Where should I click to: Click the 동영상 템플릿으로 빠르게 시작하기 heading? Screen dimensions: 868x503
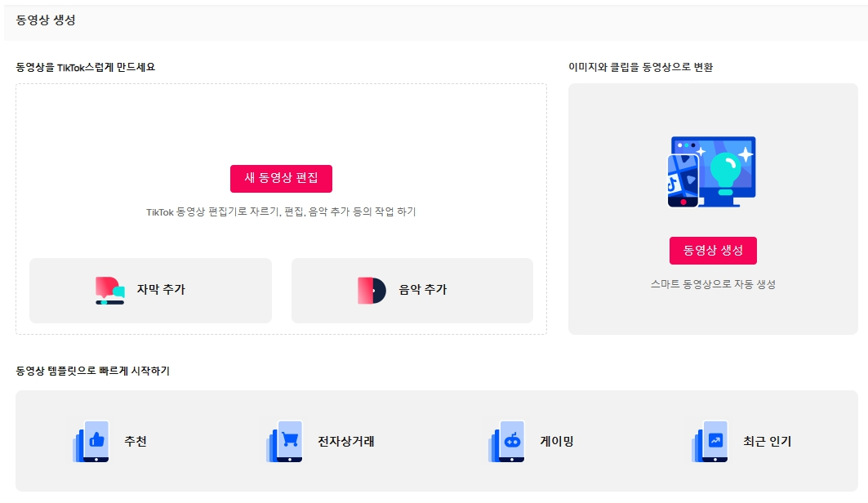click(92, 371)
